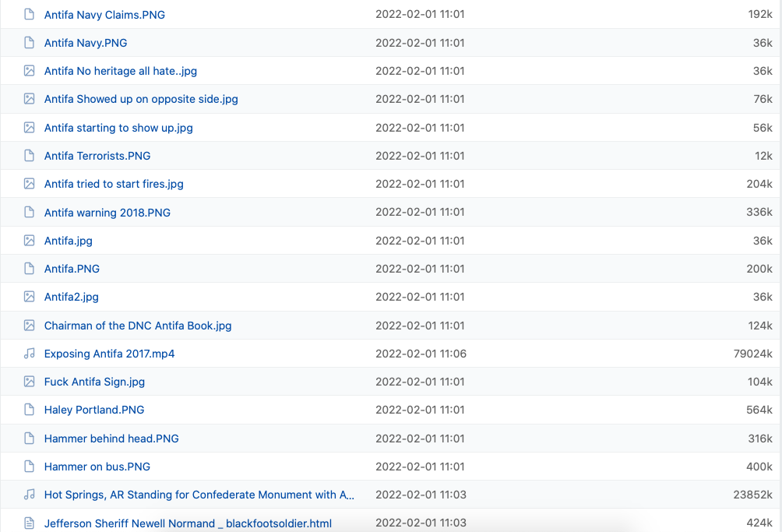This screenshot has width=782, height=532.
Task: Select the 76k size of Antifa Showed up
Action: [763, 99]
